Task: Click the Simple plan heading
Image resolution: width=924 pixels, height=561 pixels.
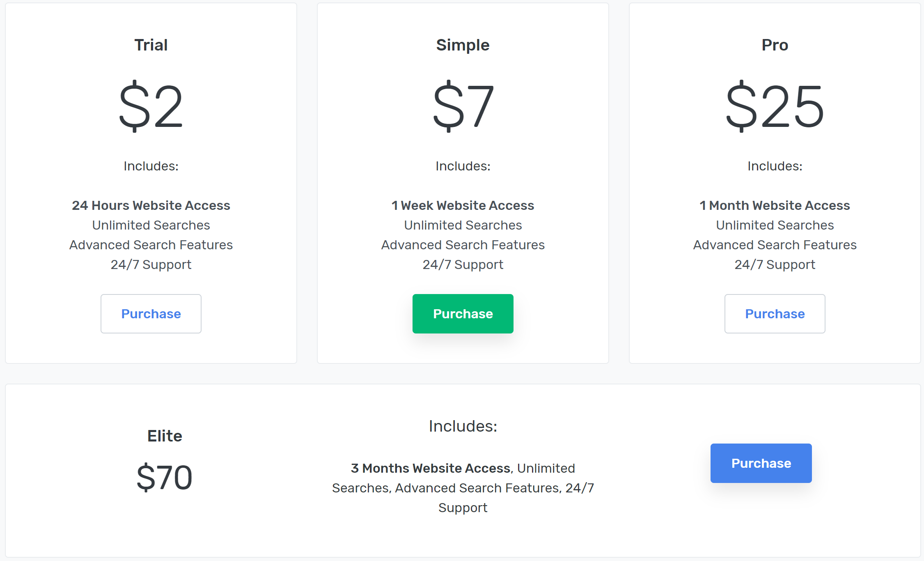Action: pyautogui.click(x=463, y=45)
